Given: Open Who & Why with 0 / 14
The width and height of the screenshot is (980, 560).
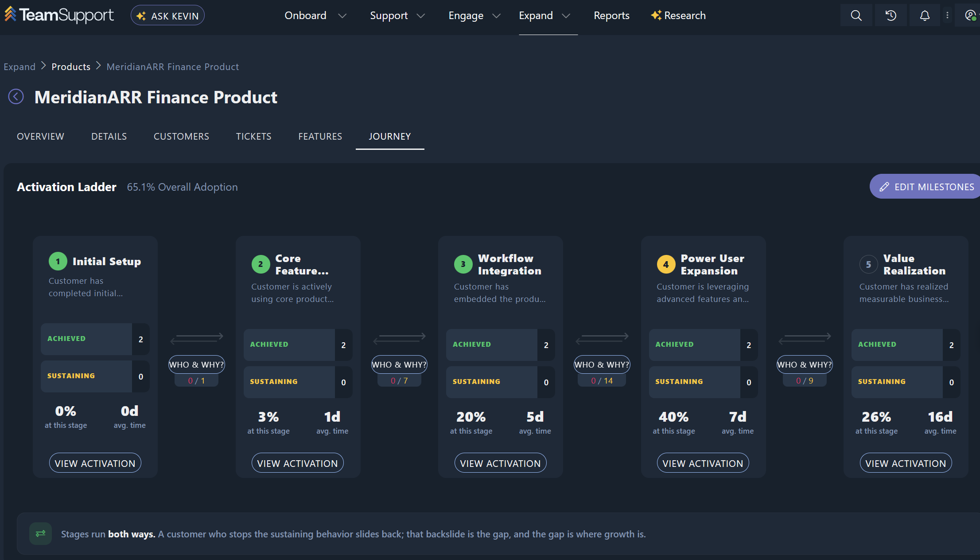Looking at the screenshot, I should 602,364.
